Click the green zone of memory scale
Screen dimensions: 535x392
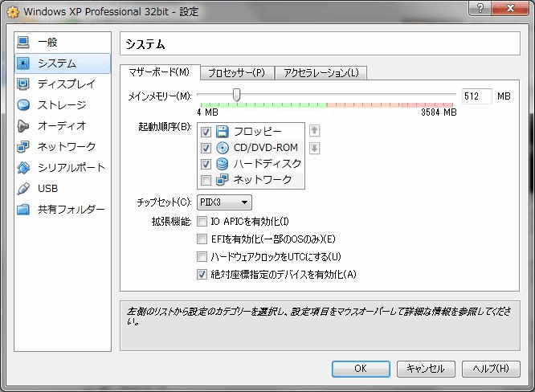point(263,104)
